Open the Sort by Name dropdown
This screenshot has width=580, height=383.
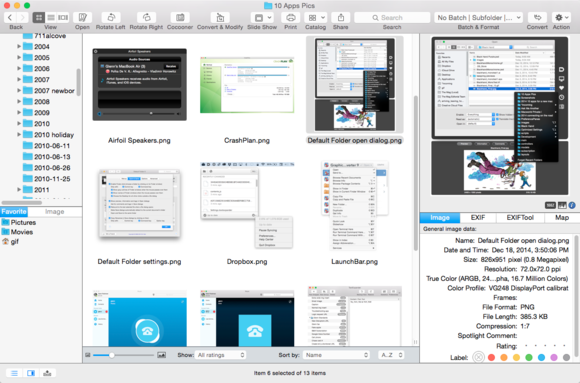pyautogui.click(x=336, y=355)
